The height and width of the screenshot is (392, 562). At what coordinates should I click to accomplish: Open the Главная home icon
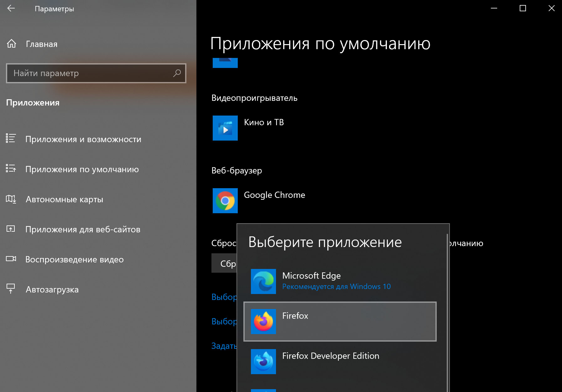pyautogui.click(x=12, y=44)
